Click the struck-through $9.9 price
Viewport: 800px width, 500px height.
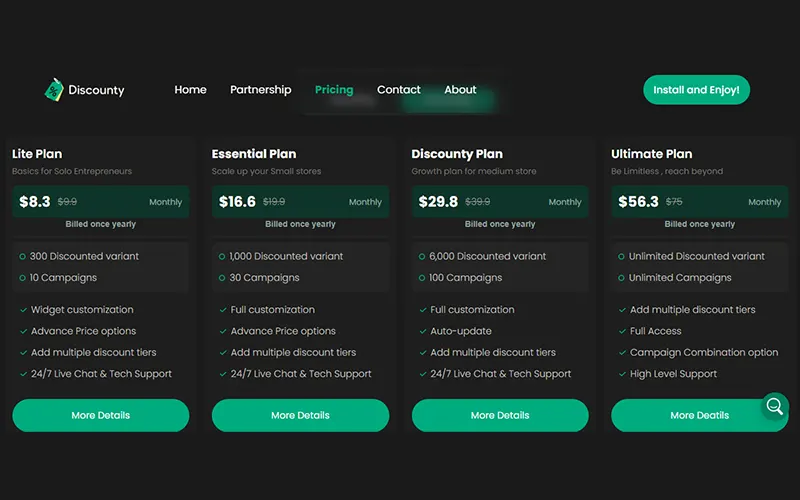click(x=67, y=202)
